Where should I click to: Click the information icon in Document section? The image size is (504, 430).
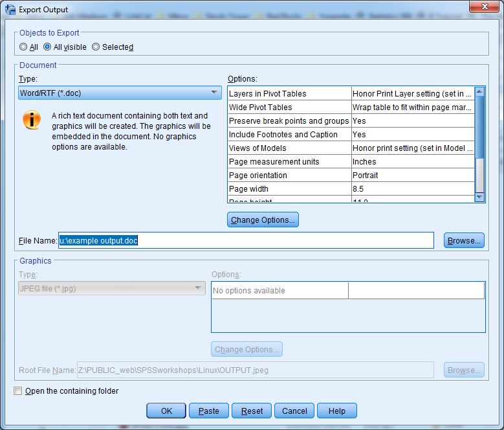(x=32, y=120)
